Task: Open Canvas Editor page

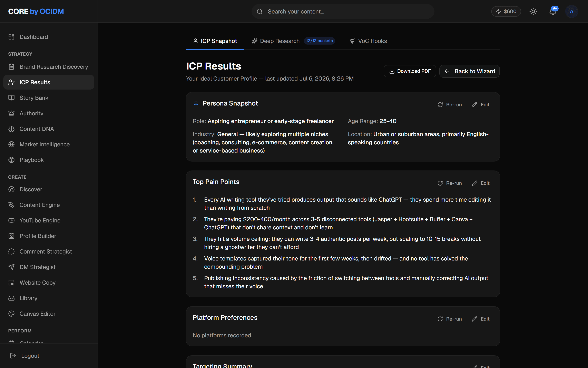Action: [x=49, y=314]
